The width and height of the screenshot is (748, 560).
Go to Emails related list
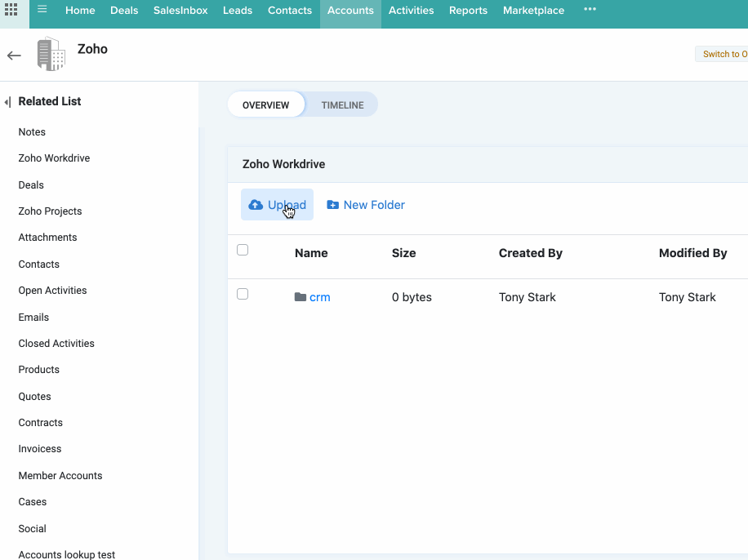coord(33,318)
